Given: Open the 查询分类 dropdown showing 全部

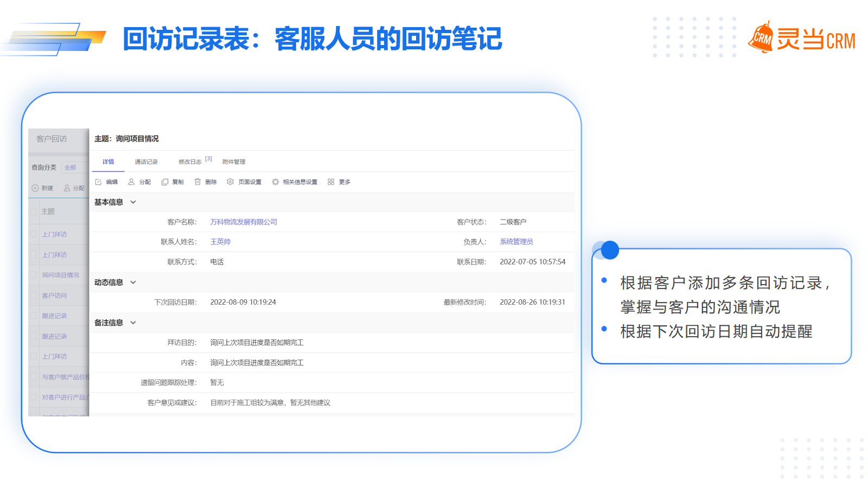Looking at the screenshot, I should click(x=74, y=168).
